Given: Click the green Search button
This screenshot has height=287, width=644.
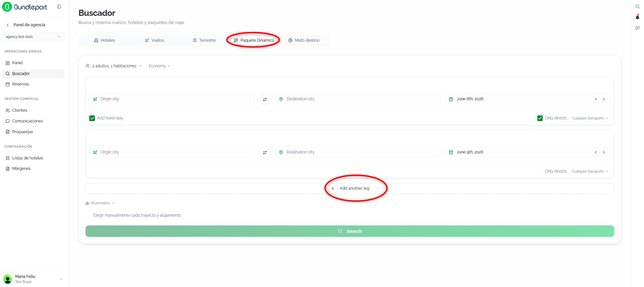Looking at the screenshot, I should pos(350,231).
